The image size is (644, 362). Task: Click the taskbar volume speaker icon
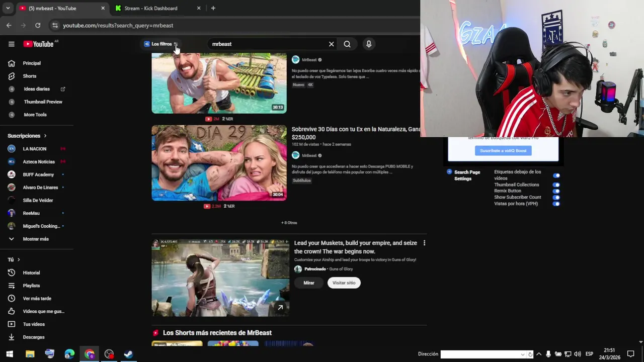coord(578,354)
